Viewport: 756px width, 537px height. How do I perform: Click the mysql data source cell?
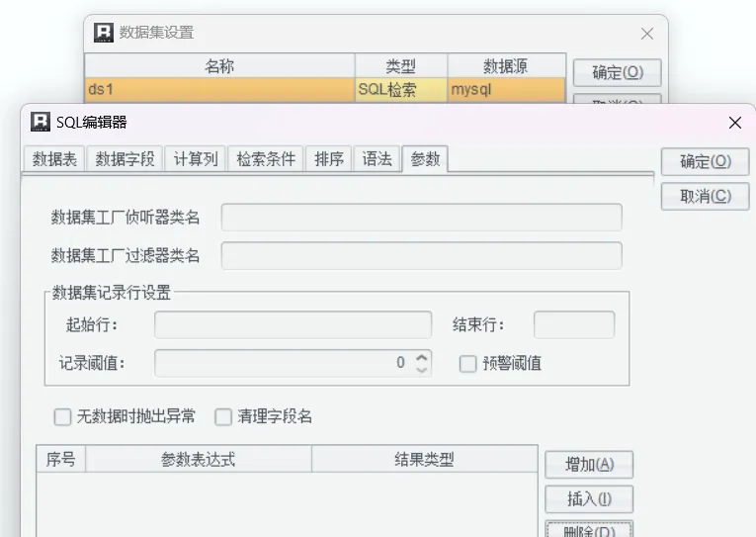click(x=506, y=90)
